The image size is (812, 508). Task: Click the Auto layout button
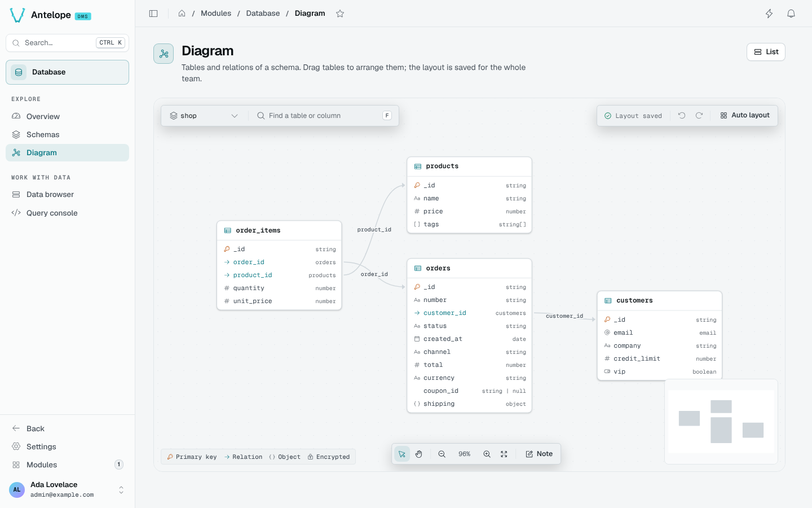(x=745, y=115)
